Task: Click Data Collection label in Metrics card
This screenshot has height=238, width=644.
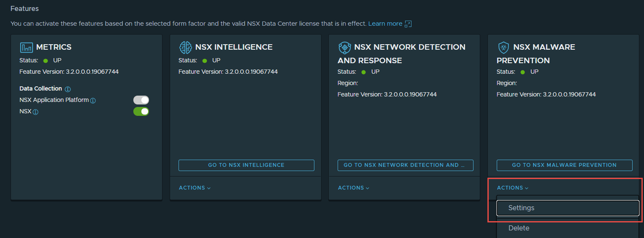Action: tap(41, 88)
